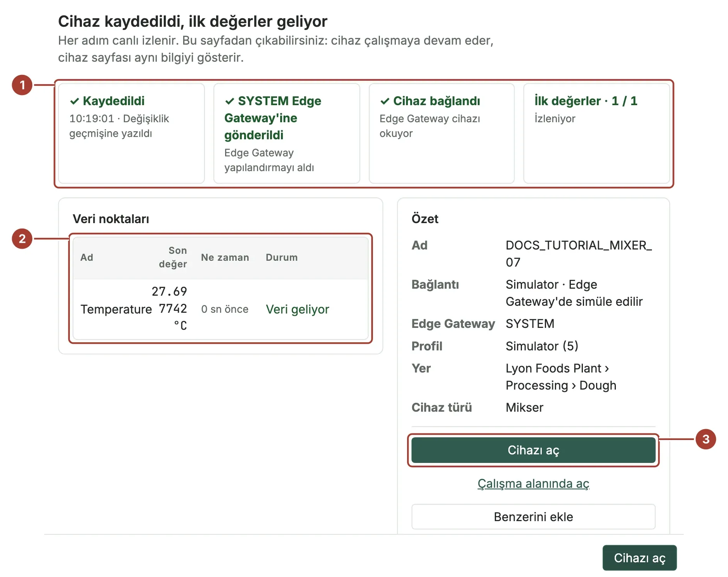
Task: Click the page title Cihaz kaydedildi, ilk değerler geliyor
Action: (x=193, y=21)
